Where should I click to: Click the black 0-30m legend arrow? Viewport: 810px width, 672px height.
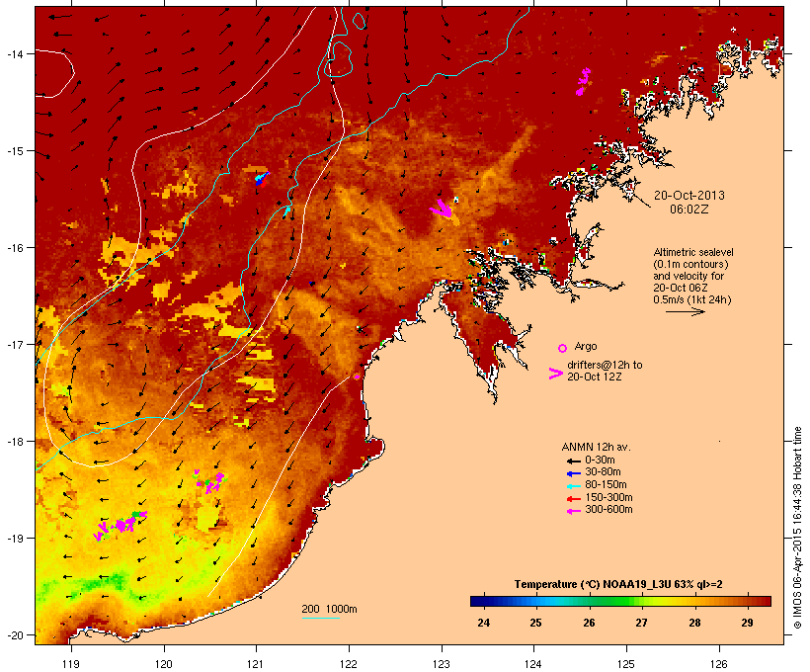coord(573,462)
